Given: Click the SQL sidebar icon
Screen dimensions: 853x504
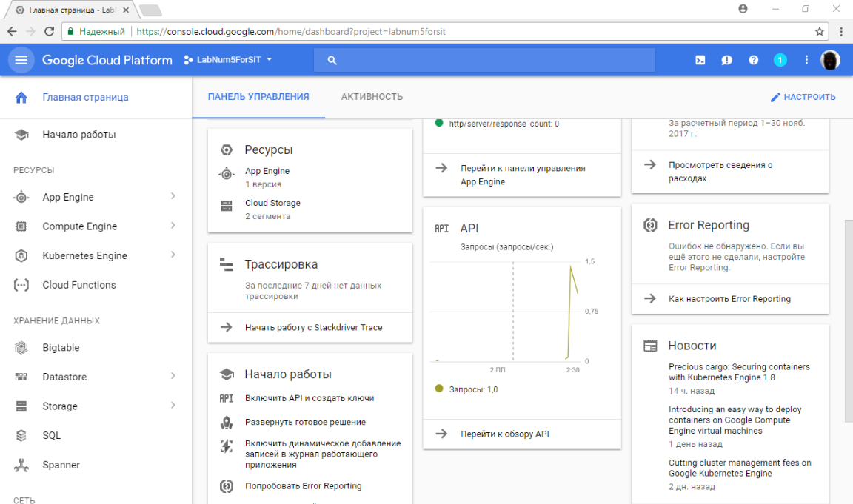Looking at the screenshot, I should click(21, 435).
